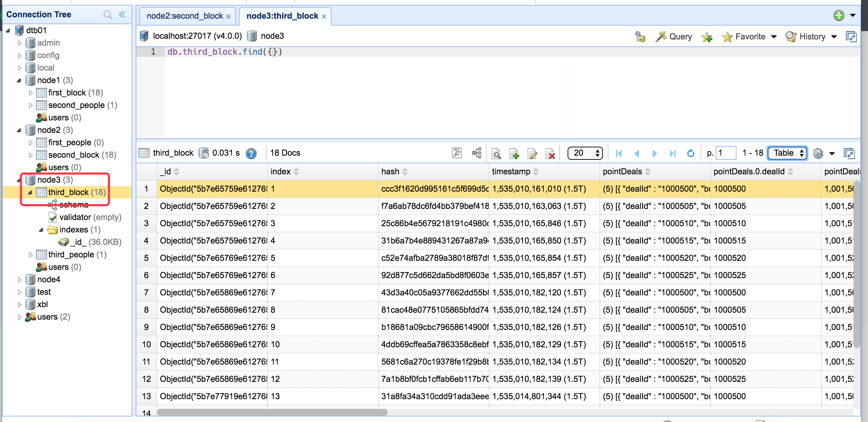868x422 pixels.
Task: Expand second_block collection in node2
Action: (30, 155)
